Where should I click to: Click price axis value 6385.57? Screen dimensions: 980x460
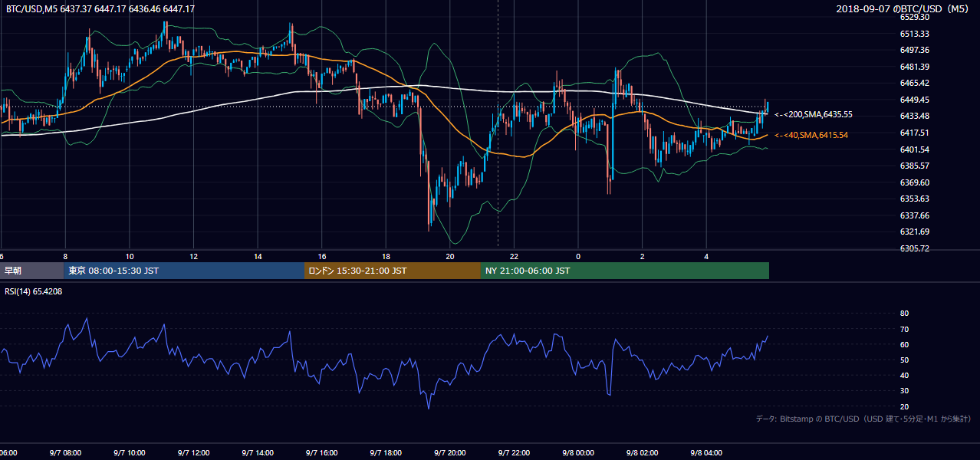tap(915, 166)
